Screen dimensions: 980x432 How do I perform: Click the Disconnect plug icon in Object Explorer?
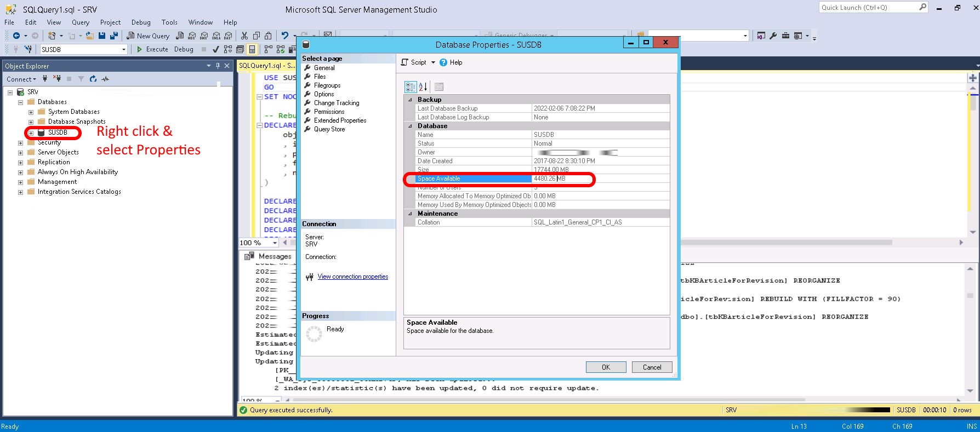57,79
